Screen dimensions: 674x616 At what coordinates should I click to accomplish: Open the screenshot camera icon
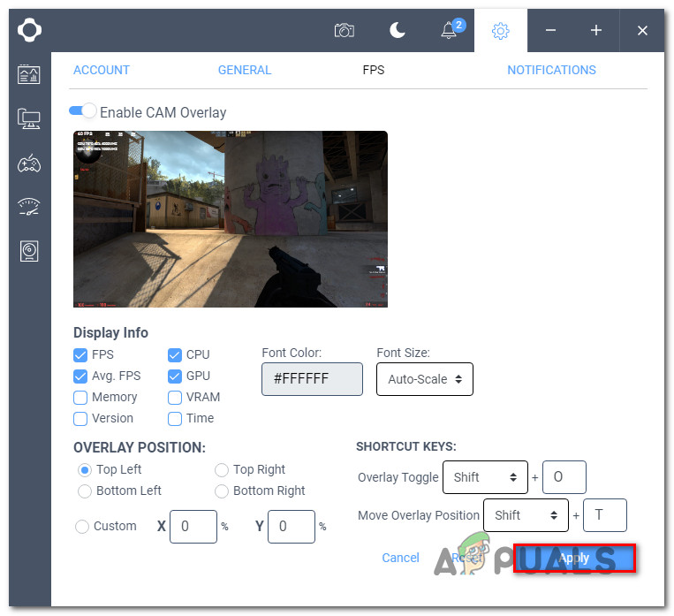click(345, 31)
